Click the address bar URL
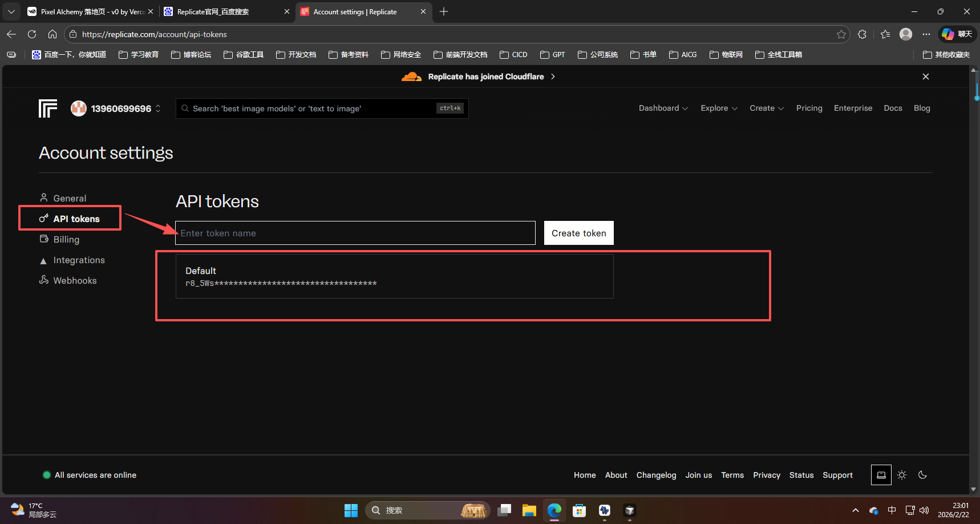Screen dimensions: 980x524 155,34
